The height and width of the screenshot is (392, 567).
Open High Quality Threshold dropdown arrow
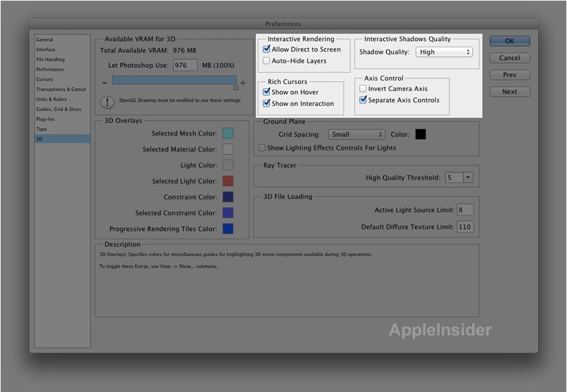tap(468, 177)
